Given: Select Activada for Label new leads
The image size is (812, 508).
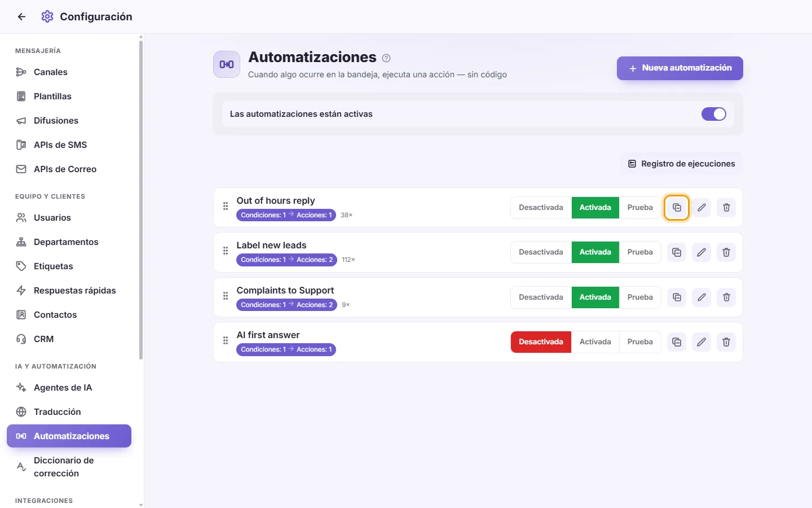Looking at the screenshot, I should (595, 252).
